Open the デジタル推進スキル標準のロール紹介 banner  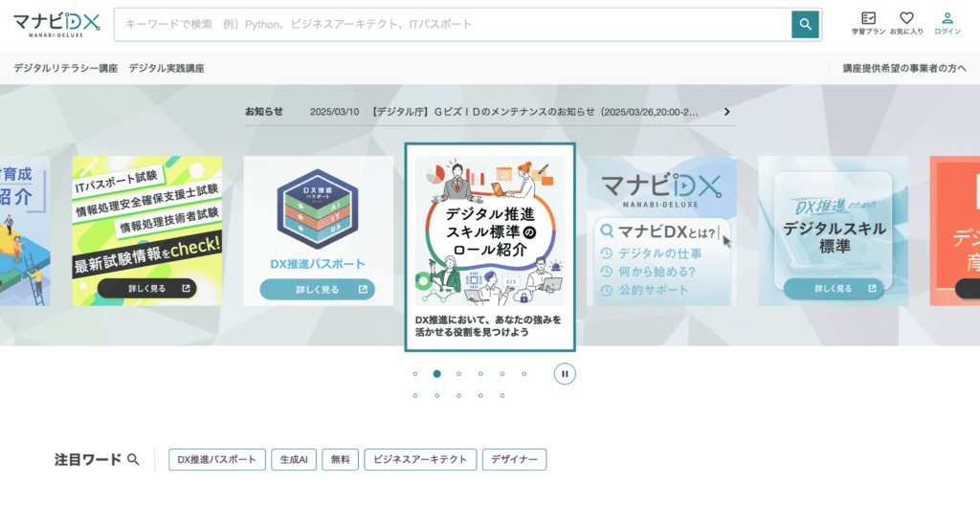click(x=490, y=247)
